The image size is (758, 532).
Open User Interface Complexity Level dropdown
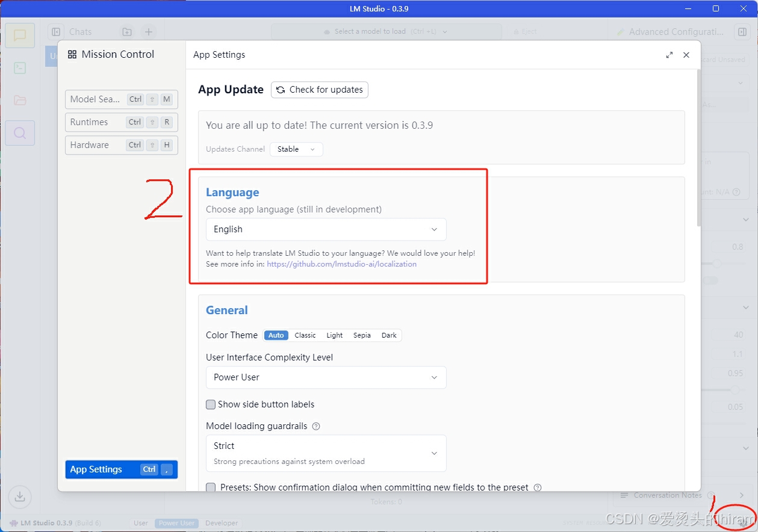click(x=326, y=377)
